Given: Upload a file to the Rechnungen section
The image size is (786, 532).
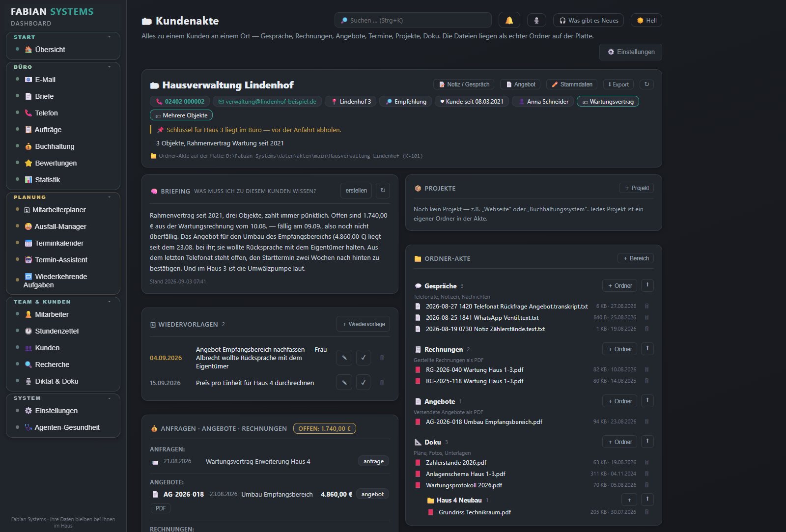Looking at the screenshot, I should 647,349.
